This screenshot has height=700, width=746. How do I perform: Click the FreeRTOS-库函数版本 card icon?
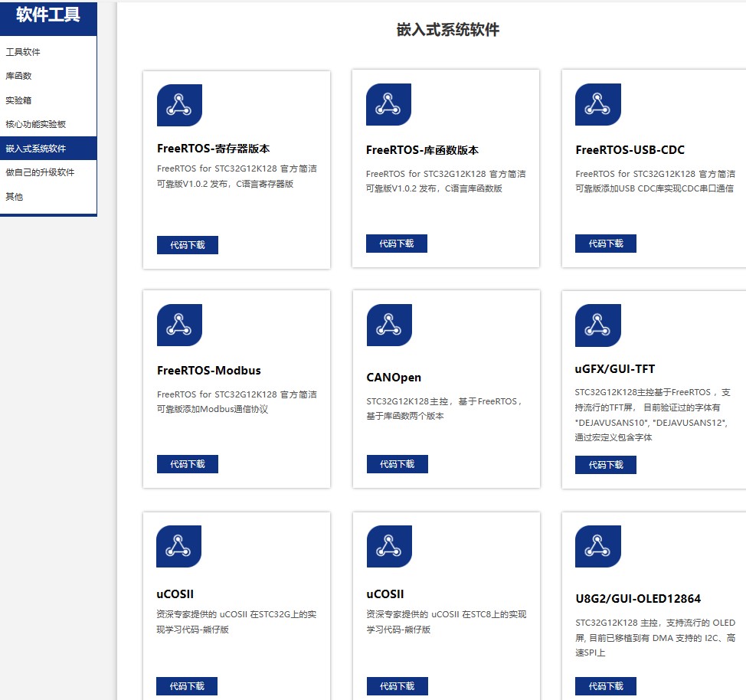[388, 104]
